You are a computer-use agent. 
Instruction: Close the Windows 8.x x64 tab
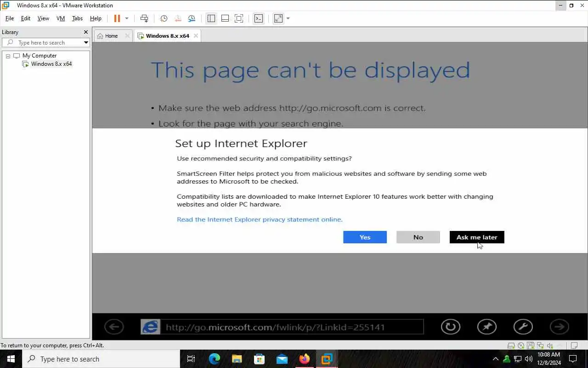pos(196,36)
